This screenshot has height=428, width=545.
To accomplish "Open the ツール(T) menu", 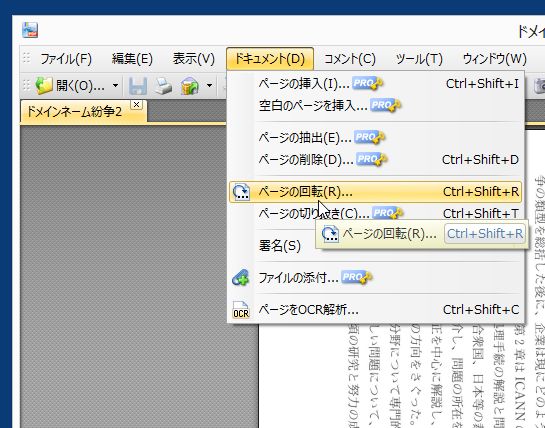I will click(419, 59).
